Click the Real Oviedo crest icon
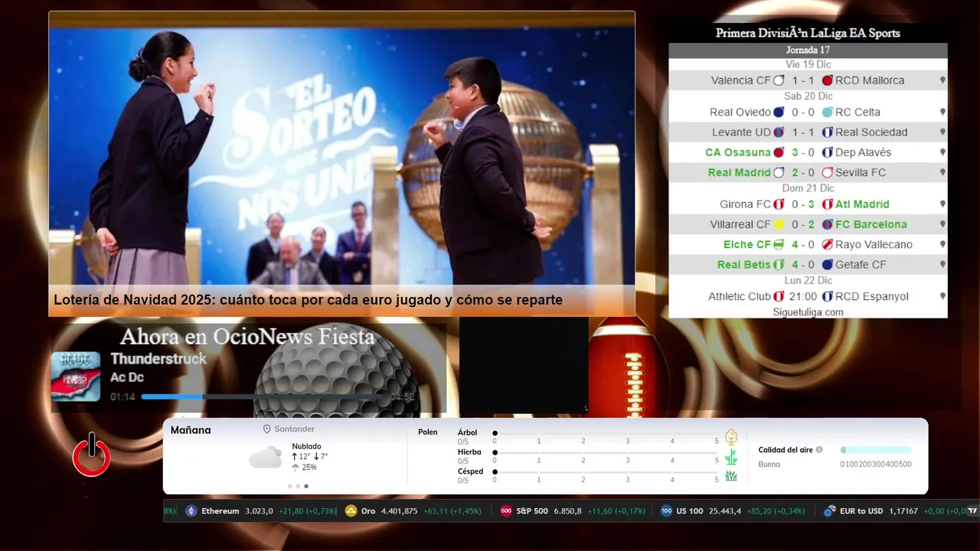Image resolution: width=980 pixels, height=551 pixels. 779,112
